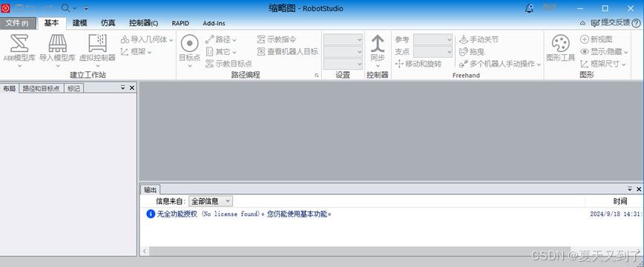Select the 路径和目标点 panel tab

pyautogui.click(x=41, y=88)
